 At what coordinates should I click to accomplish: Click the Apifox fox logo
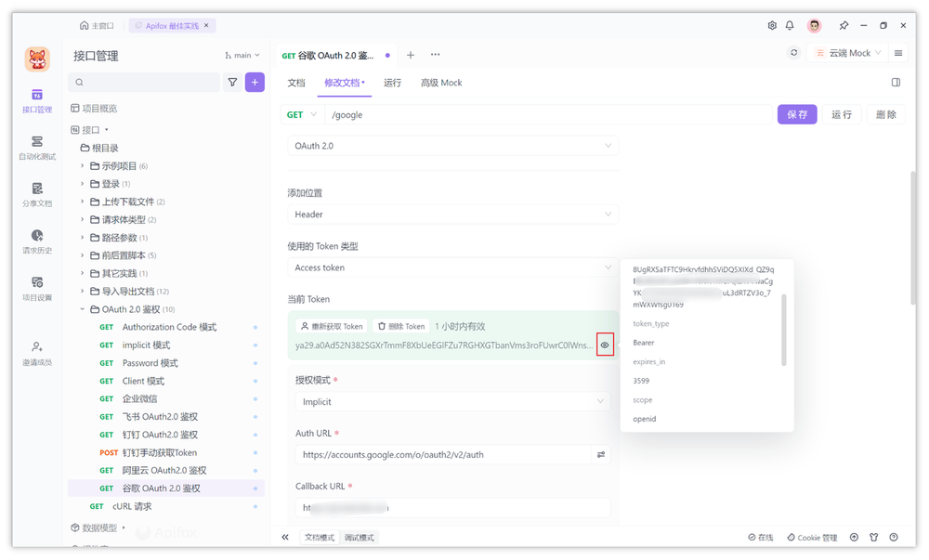click(37, 59)
